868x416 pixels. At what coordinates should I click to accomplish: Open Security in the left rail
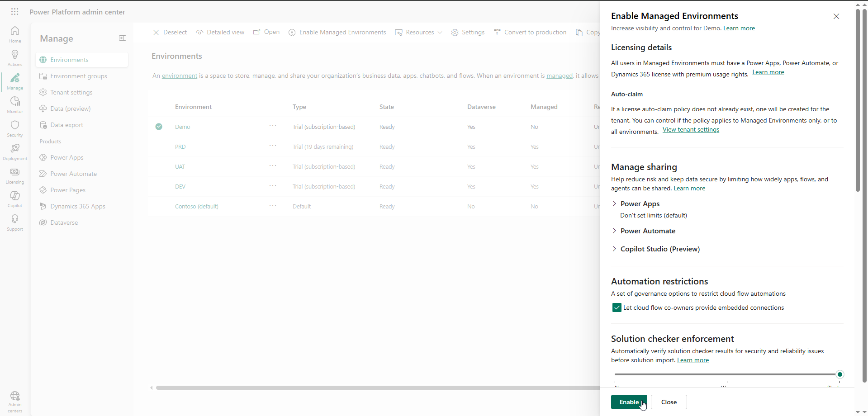(15, 128)
